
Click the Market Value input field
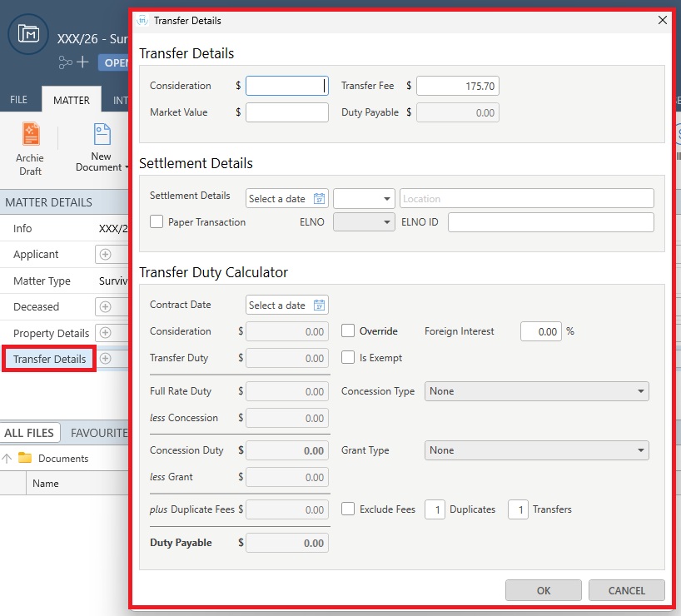287,112
